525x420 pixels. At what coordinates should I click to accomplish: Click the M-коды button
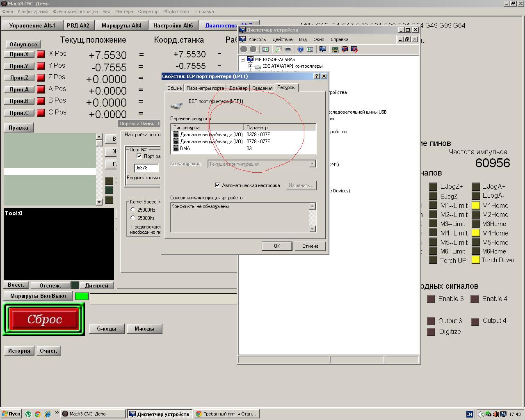[144, 329]
